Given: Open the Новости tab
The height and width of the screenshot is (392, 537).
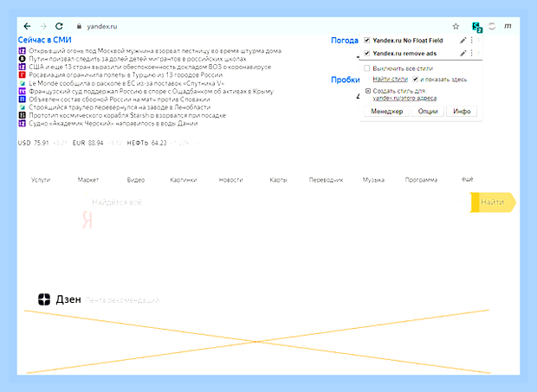Looking at the screenshot, I should [231, 180].
